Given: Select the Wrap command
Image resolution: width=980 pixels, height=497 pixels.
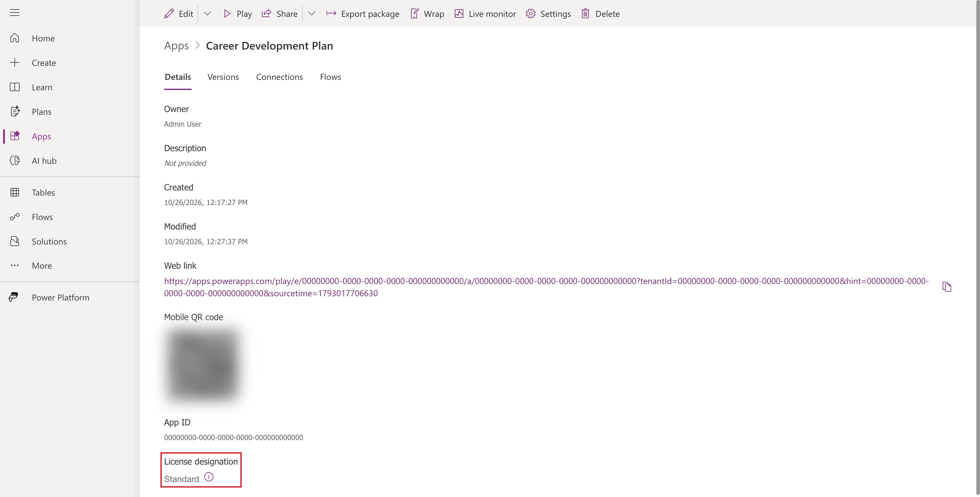Looking at the screenshot, I should coord(427,14).
